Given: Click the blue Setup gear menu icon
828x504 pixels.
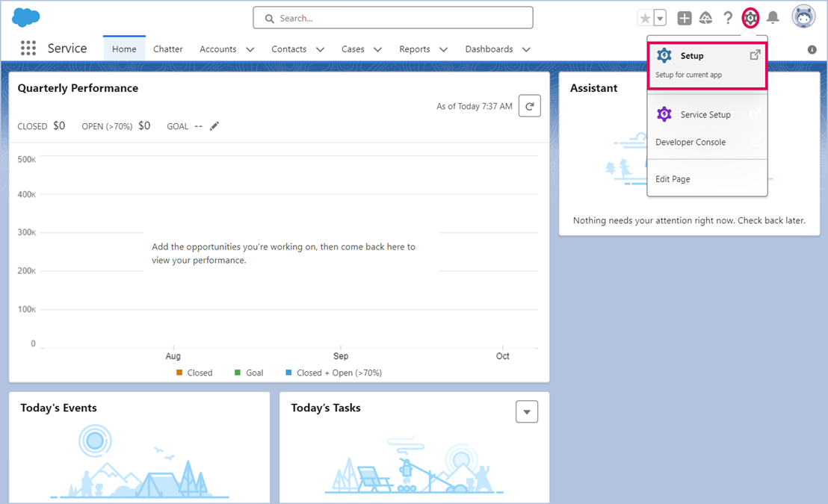Looking at the screenshot, I should tap(664, 55).
